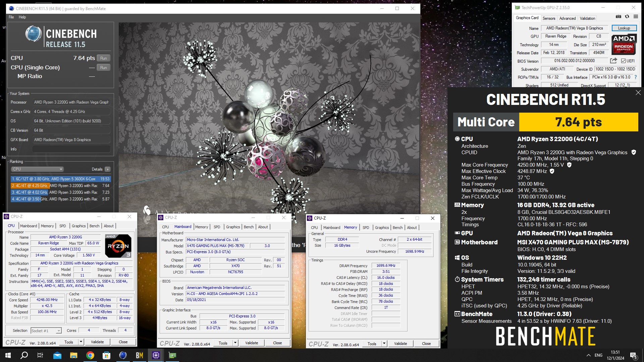Open Microsoft Store from taskbar
This screenshot has width=644, height=362.
pos(107,355)
